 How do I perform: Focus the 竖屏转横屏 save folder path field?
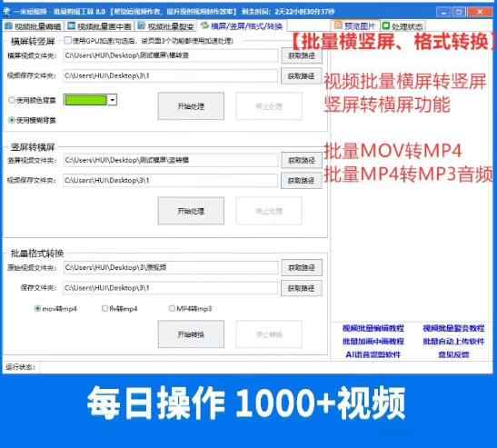pyautogui.click(x=171, y=181)
